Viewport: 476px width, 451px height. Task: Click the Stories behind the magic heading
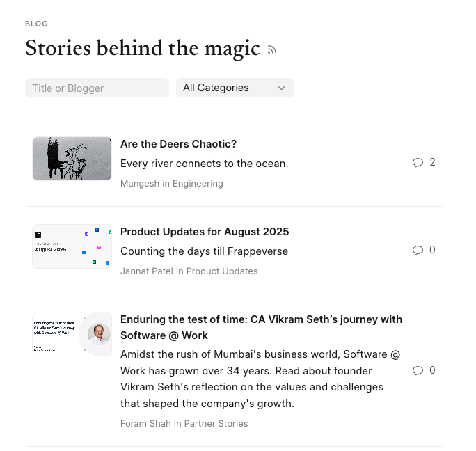tap(142, 49)
